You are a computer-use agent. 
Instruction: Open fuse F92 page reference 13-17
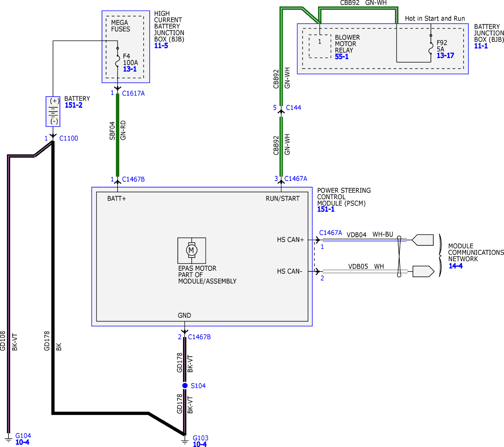pyautogui.click(x=445, y=56)
